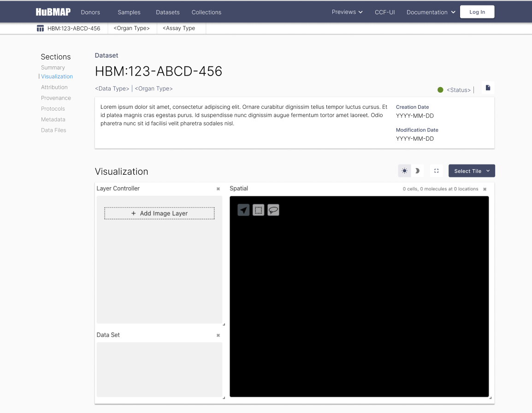532x413 pixels.
Task: Open the Datasets menu item
Action: pos(167,12)
